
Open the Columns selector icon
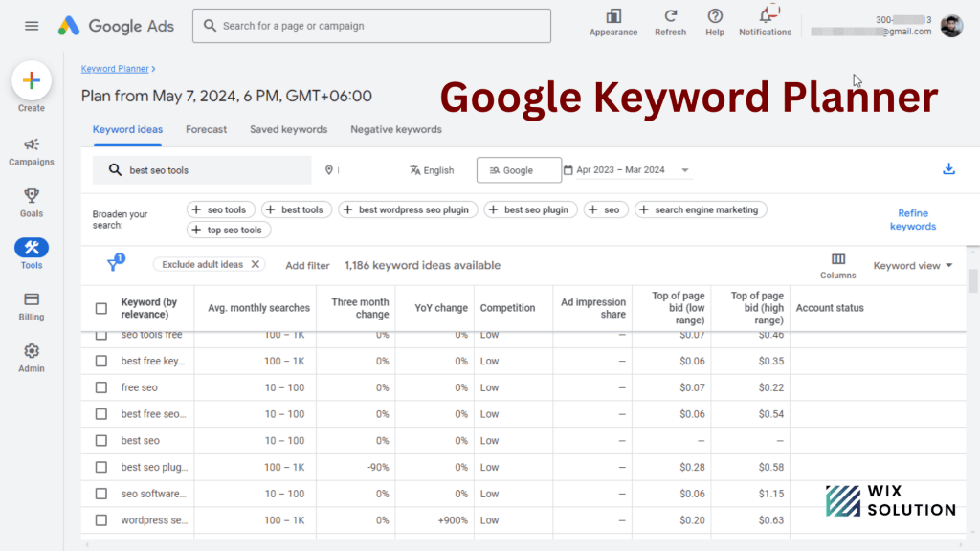point(838,259)
